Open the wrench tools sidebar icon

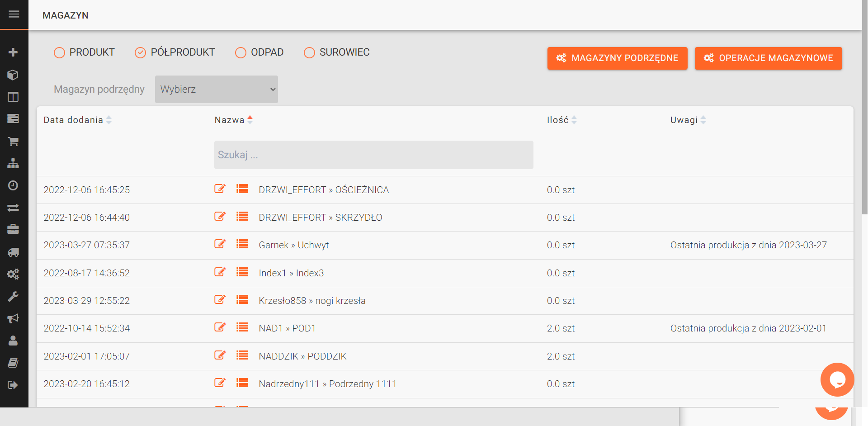[13, 297]
